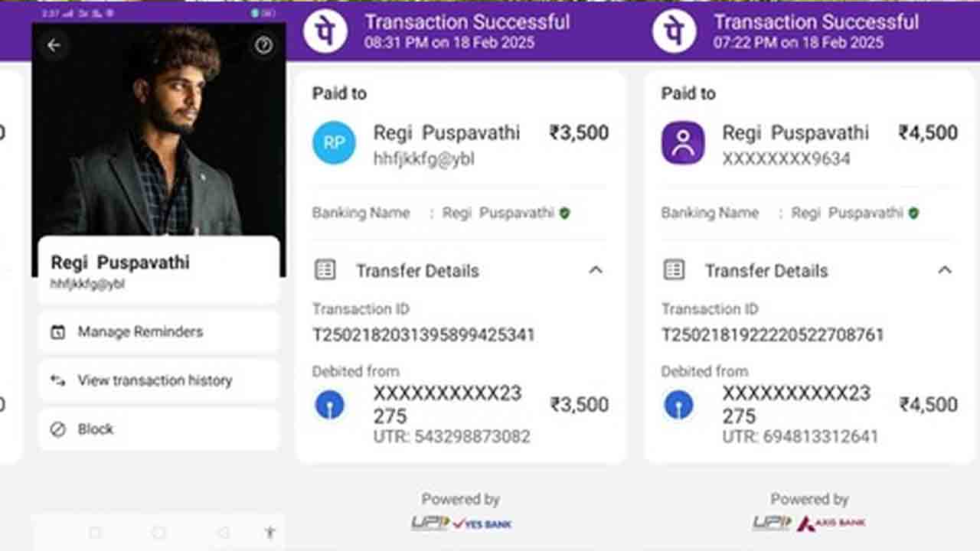Click the SBI bank icon beside ₹3,500 debit
Screen dimensions: 980x551
tap(330, 405)
